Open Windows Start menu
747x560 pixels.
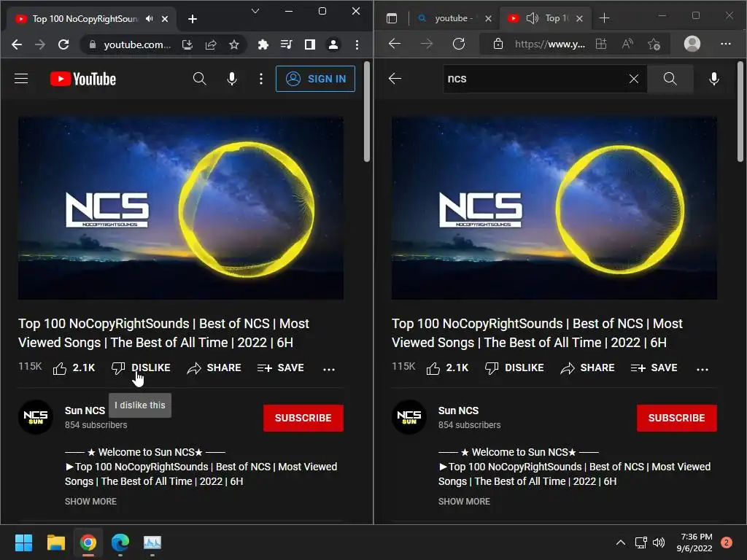pos(23,542)
